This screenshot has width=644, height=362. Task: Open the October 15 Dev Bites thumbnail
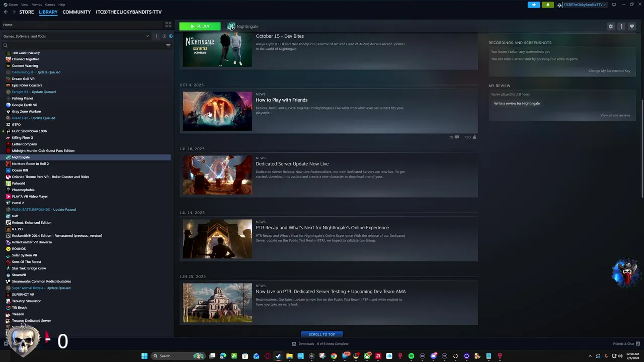[x=217, y=49]
